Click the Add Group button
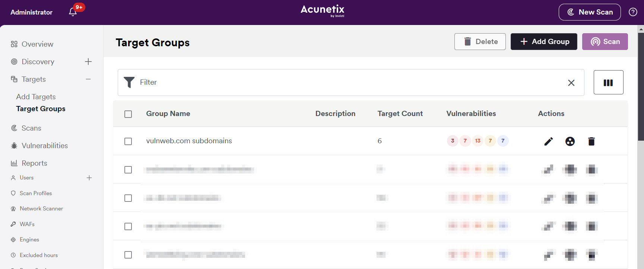 544,41
